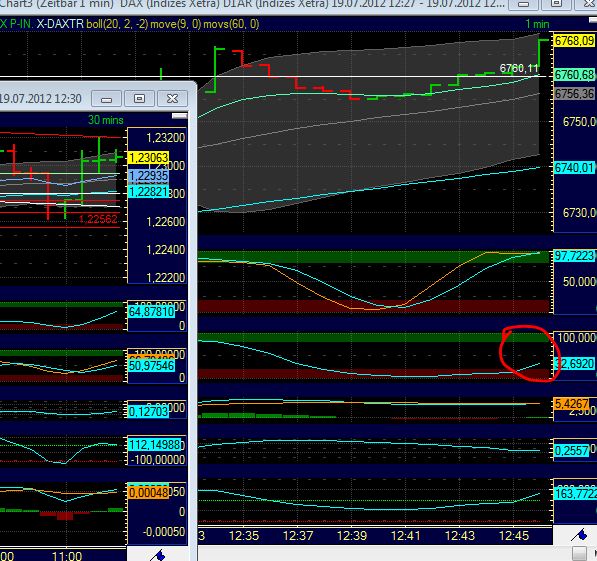Close the 19.07.2012 12:30 chart window
The image size is (597, 561).
[x=172, y=99]
